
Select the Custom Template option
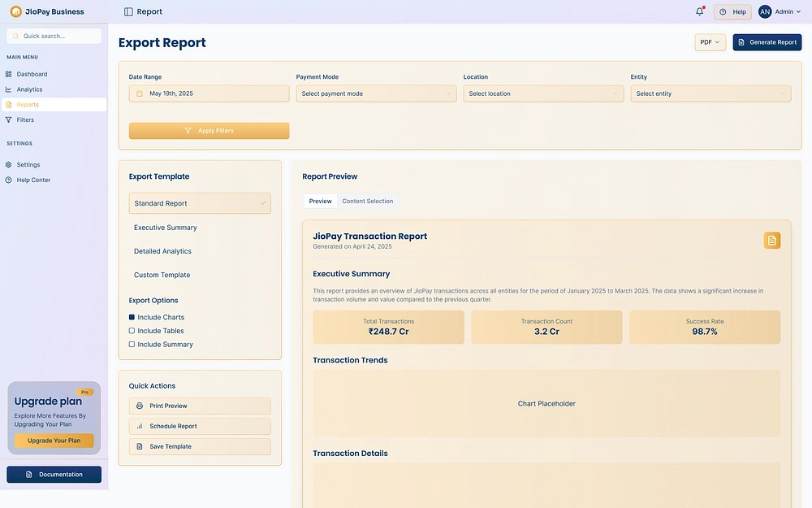[x=200, y=276]
